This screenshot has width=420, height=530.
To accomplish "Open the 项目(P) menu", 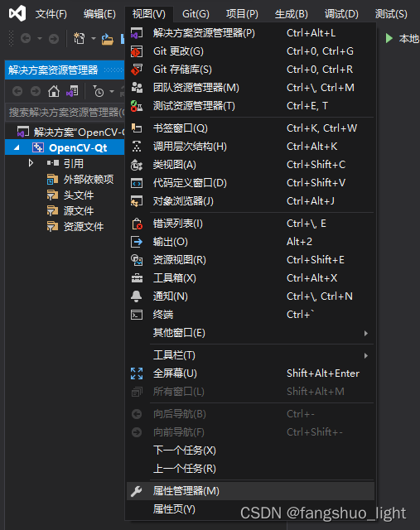I will (x=242, y=14).
